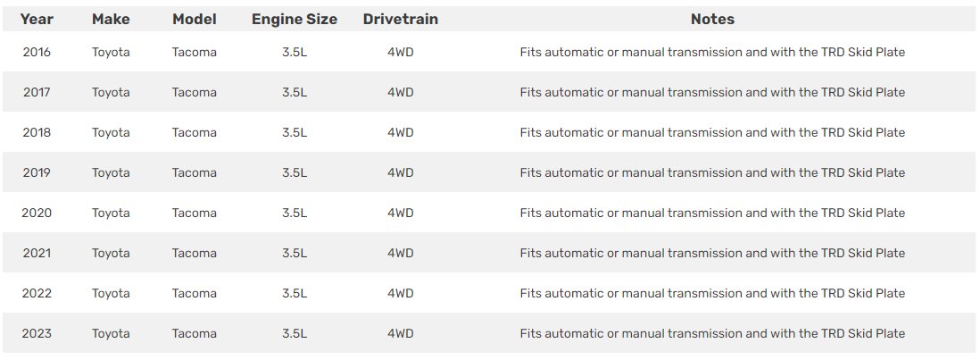Select the 2021 year cell
The image size is (980, 360).
37,253
